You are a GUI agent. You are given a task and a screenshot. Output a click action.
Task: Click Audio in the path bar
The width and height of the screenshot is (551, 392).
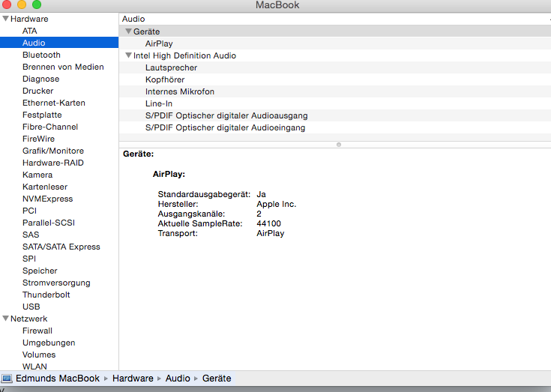178,379
